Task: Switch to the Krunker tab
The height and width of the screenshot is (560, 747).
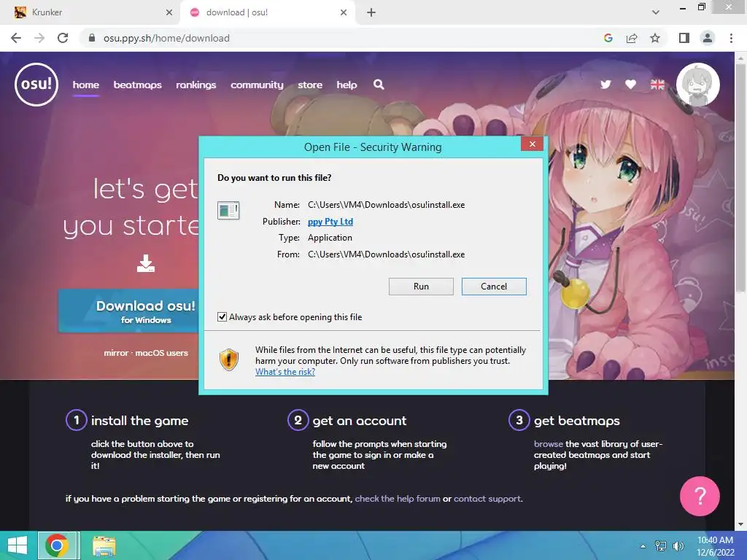Action: [90, 12]
